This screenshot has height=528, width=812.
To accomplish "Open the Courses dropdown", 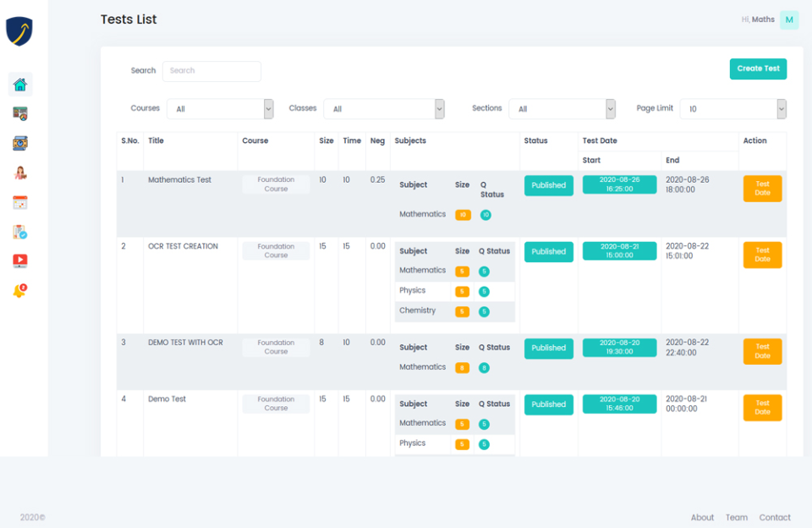I will 220,108.
